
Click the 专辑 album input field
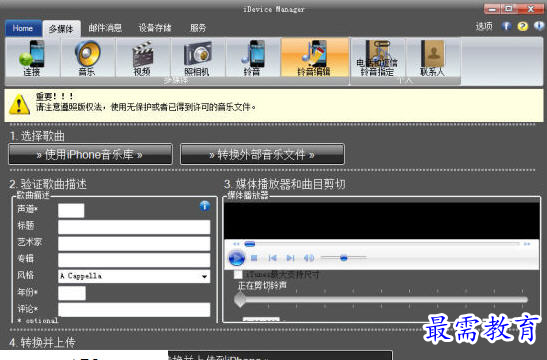(x=134, y=260)
